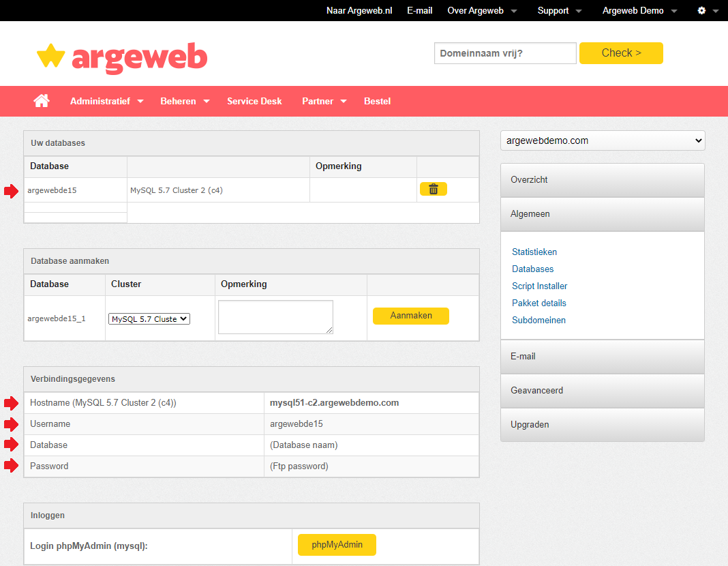This screenshot has width=728, height=566.
Task: Open the Script Installer link
Action: click(x=539, y=286)
